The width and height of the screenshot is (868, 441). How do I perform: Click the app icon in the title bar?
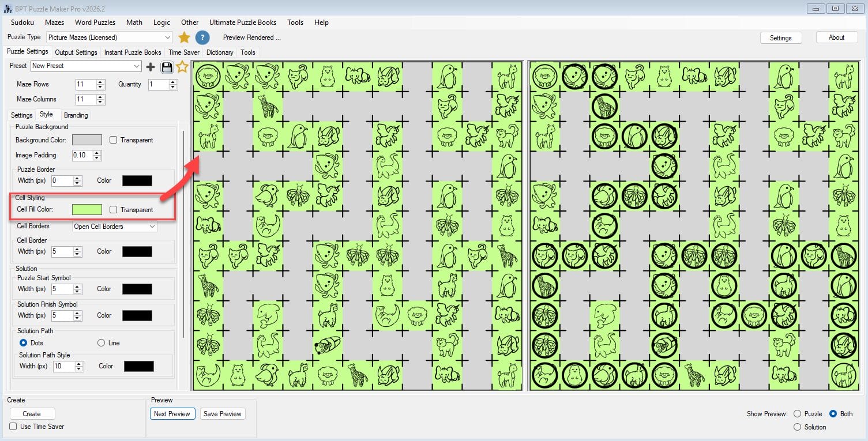click(x=7, y=9)
